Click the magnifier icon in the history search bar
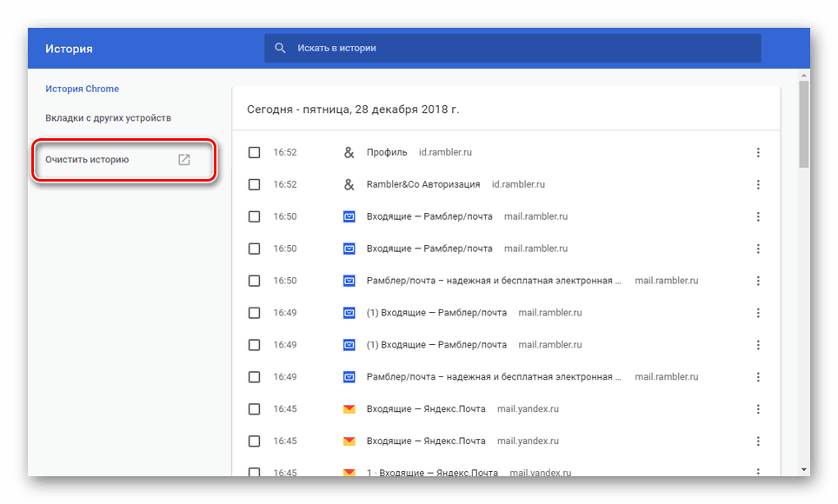The width and height of the screenshot is (838, 504). tap(280, 48)
